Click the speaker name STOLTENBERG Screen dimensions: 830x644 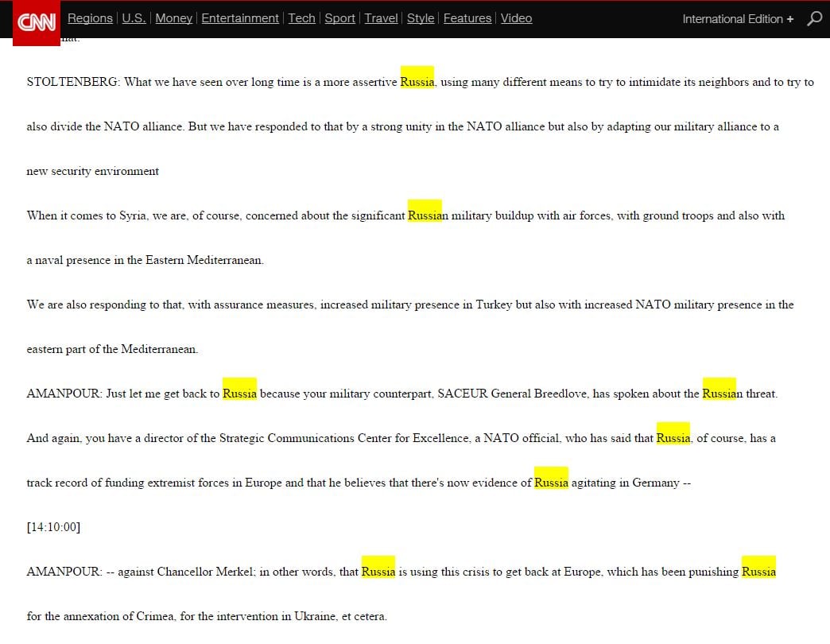pyautogui.click(x=73, y=82)
